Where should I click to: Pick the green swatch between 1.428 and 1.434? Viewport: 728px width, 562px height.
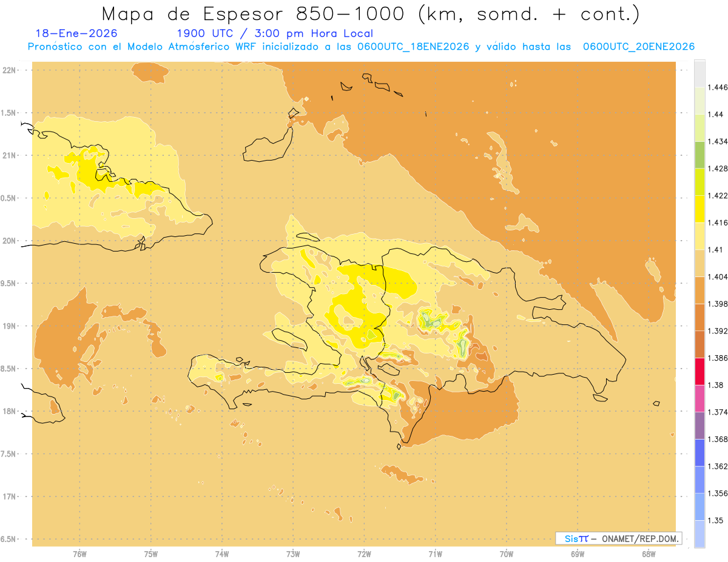[x=699, y=155]
